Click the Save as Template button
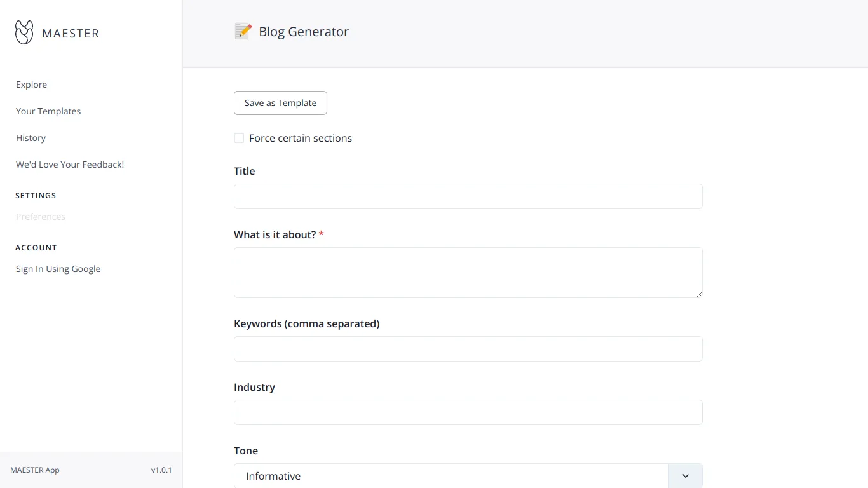 [280, 102]
